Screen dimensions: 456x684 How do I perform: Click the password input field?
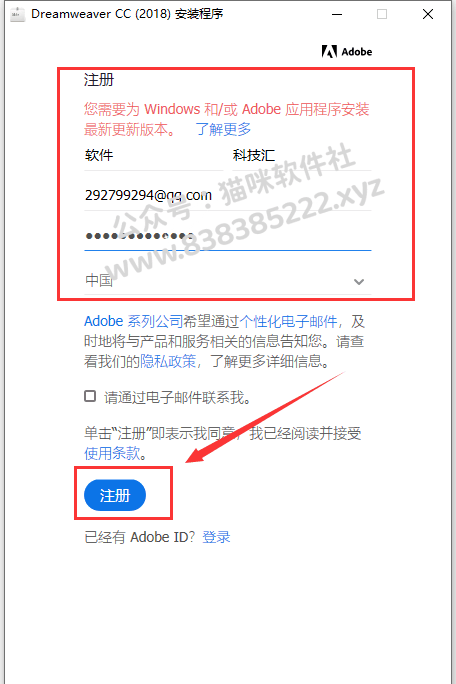click(227, 236)
